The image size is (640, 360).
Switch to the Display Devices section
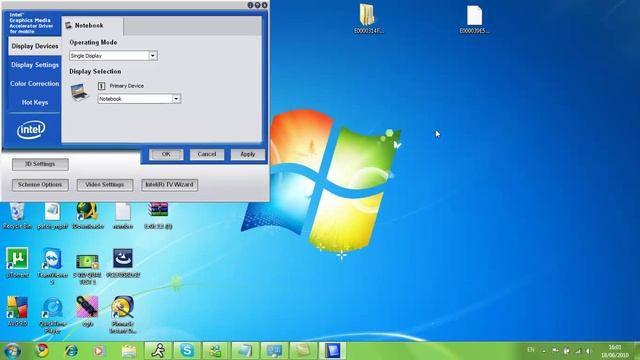pos(35,46)
